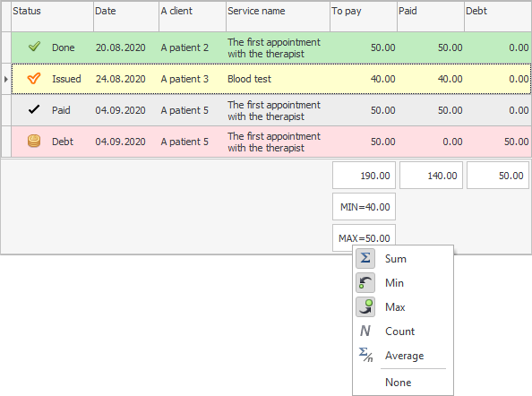Click date 04.09.2020 in the Paid row
Viewport: 532px width, 396px height.
point(120,110)
